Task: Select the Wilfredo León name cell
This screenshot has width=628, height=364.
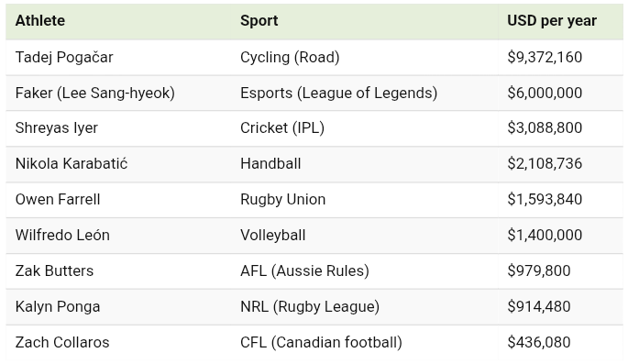Action: coord(62,235)
